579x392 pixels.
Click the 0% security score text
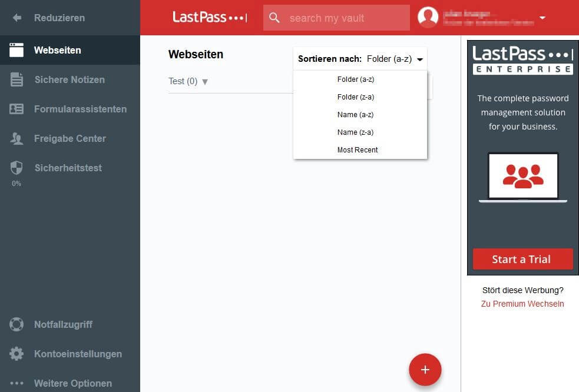[16, 184]
